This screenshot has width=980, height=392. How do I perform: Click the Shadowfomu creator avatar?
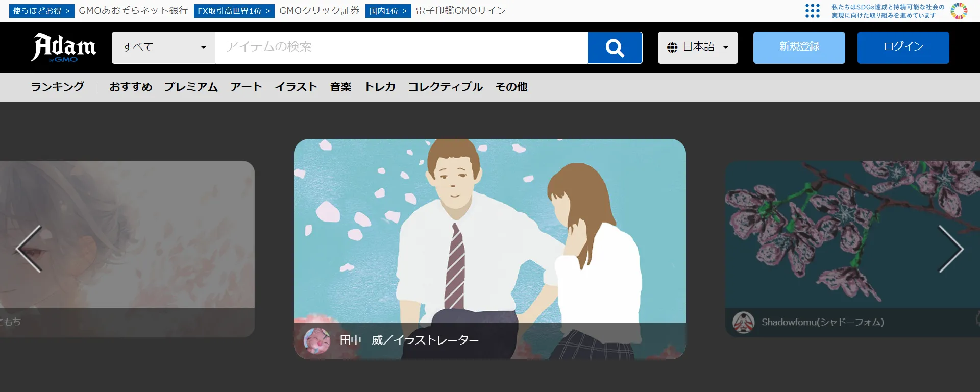coord(743,322)
